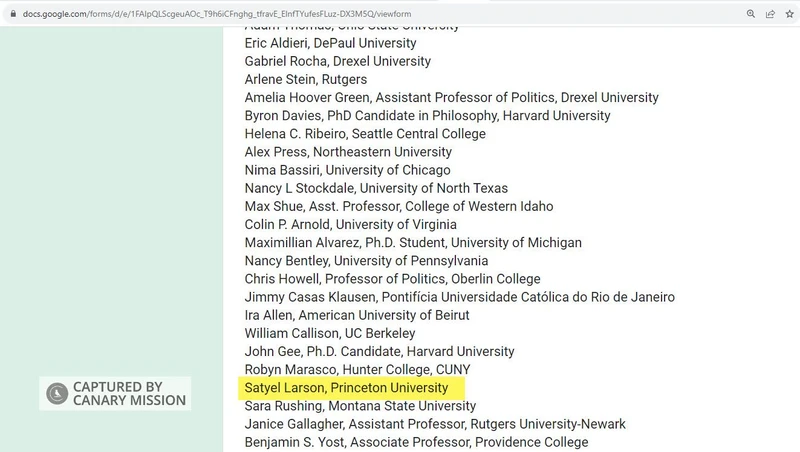800x452 pixels.
Task: Select 'Robyn Marasco, Hunter College, CUNY'
Action: click(357, 369)
